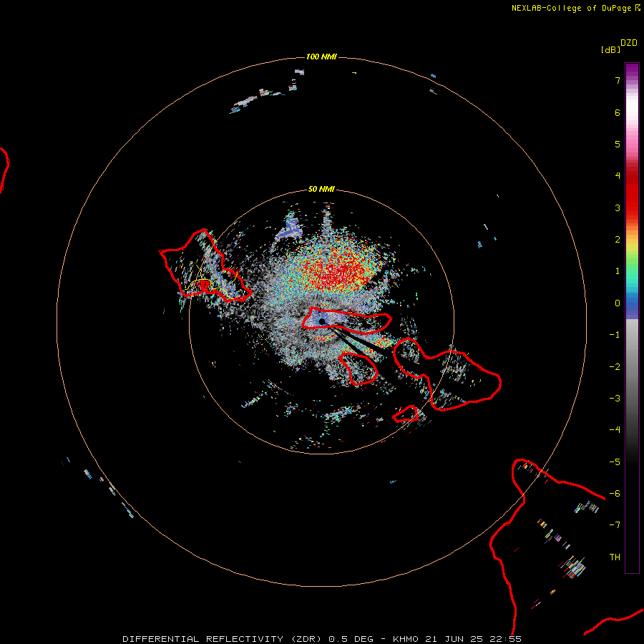Select the 2 dB scale value
The height and width of the screenshot is (644, 644).
(618, 240)
